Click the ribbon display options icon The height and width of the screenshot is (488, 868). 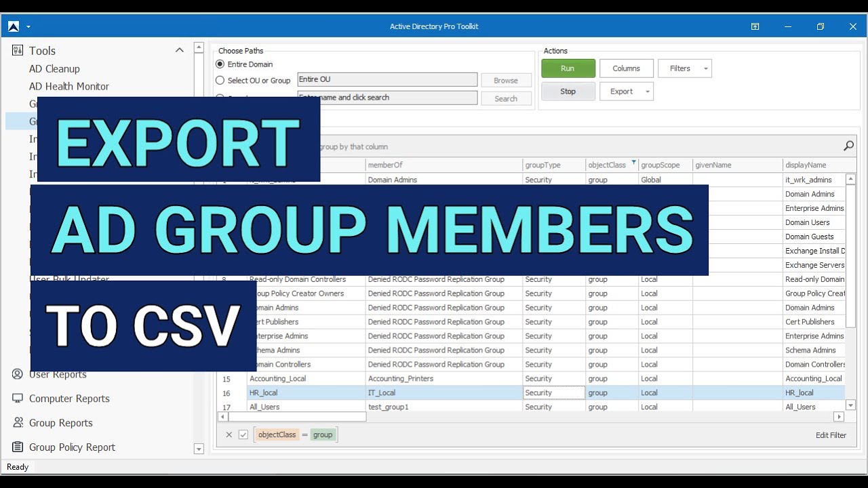click(x=755, y=26)
